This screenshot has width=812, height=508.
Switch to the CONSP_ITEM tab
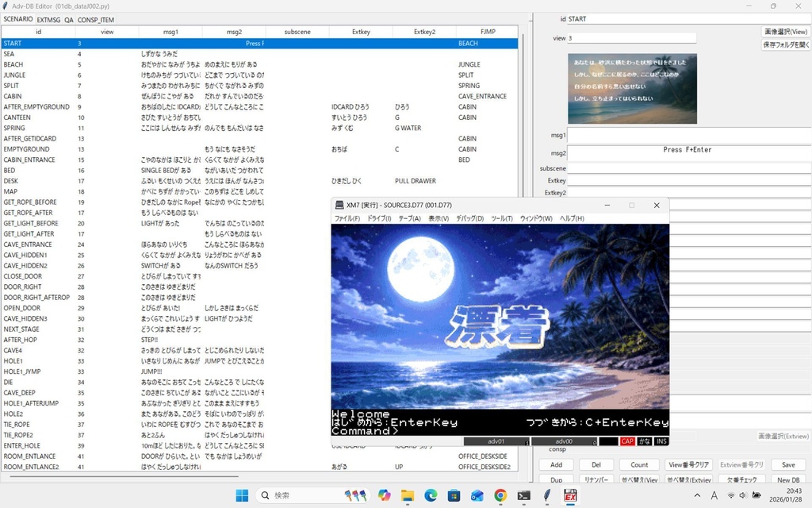coord(96,20)
